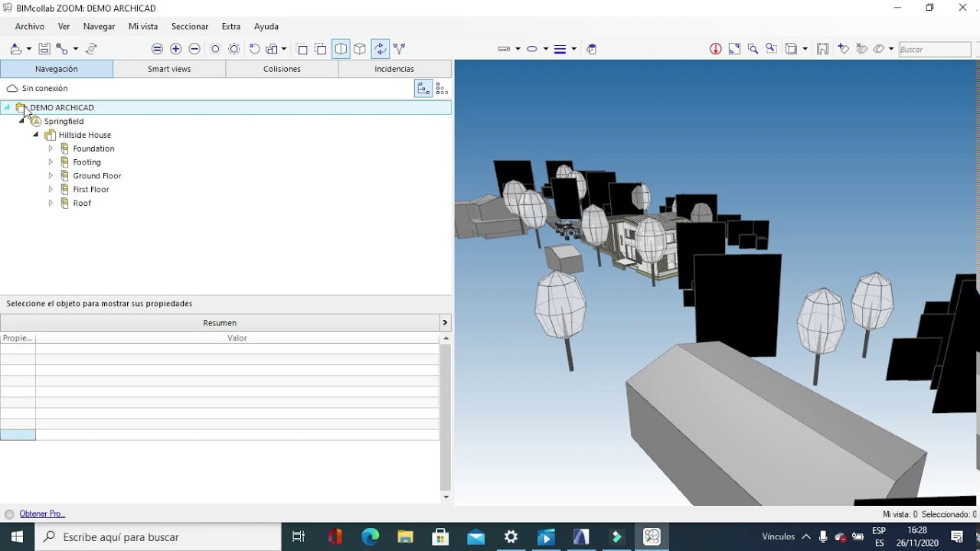Expand the First Floor storey node
Image resolution: width=980 pixels, height=551 pixels.
[51, 189]
